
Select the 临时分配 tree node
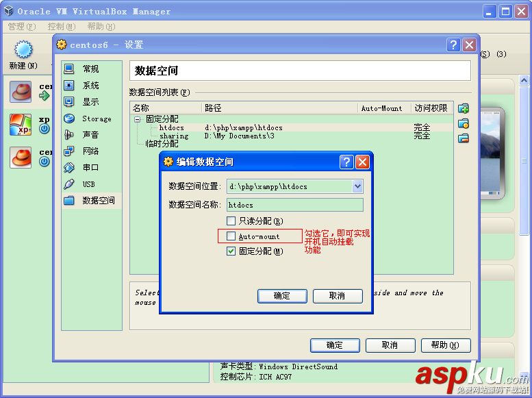coord(162,144)
